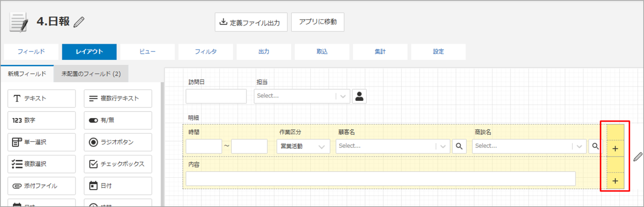The width and height of the screenshot is (644, 207).
Task: Open the 未配置のフィールド (2) tab
Action: click(91, 74)
